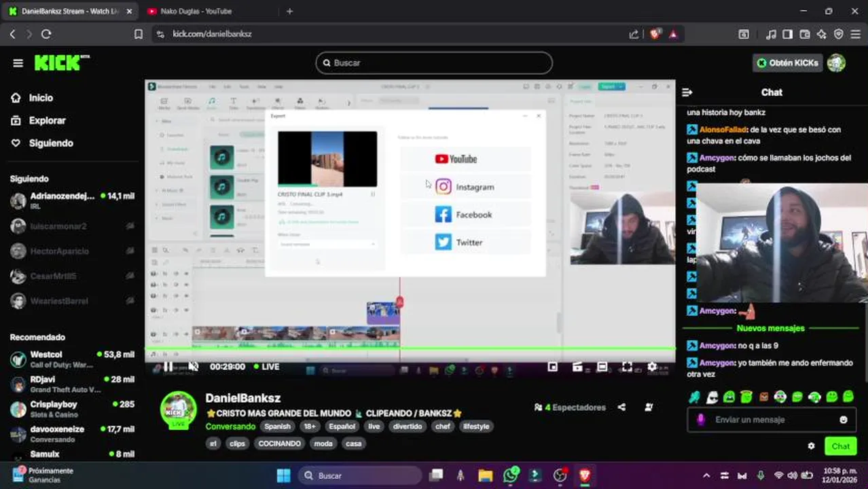This screenshot has height=489, width=868.
Task: Open Windows Start menu
Action: pos(284,475)
